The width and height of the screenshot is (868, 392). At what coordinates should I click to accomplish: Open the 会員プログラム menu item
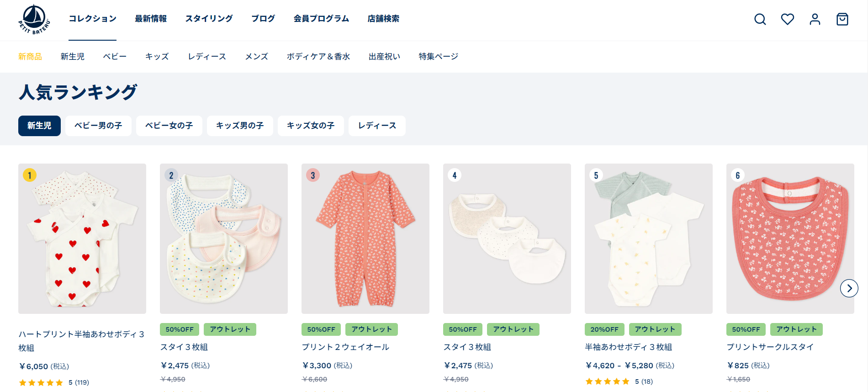[321, 19]
